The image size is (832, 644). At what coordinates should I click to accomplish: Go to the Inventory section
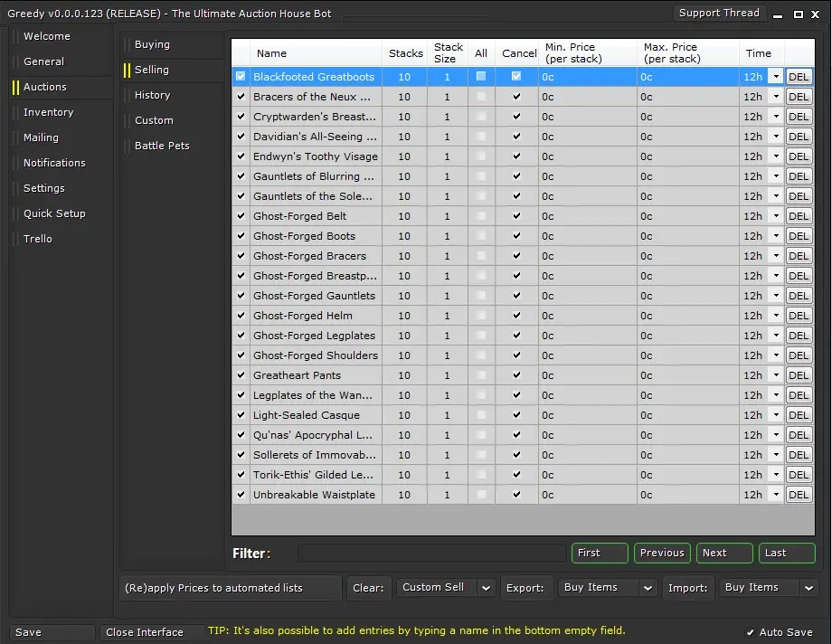(48, 112)
